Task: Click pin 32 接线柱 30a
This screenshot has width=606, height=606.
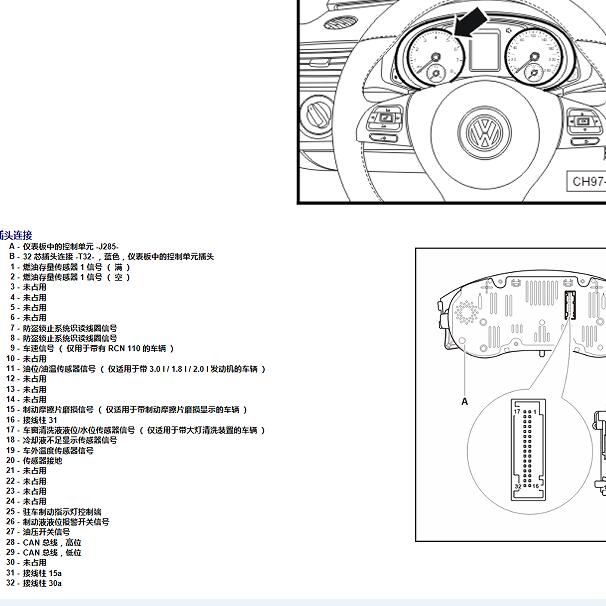Action: [x=34, y=583]
